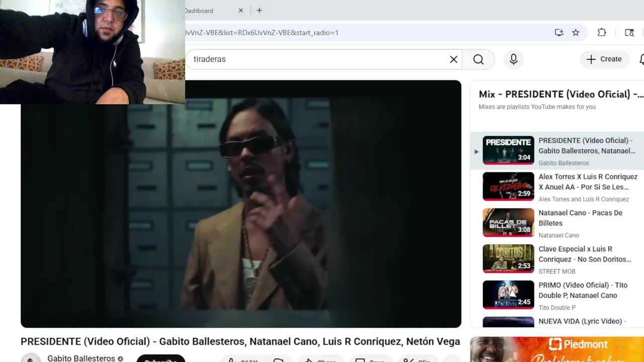Play the PRIMO 2:45 thumbnail
Image resolution: width=644 pixels, height=362 pixels.
pyautogui.click(x=508, y=295)
